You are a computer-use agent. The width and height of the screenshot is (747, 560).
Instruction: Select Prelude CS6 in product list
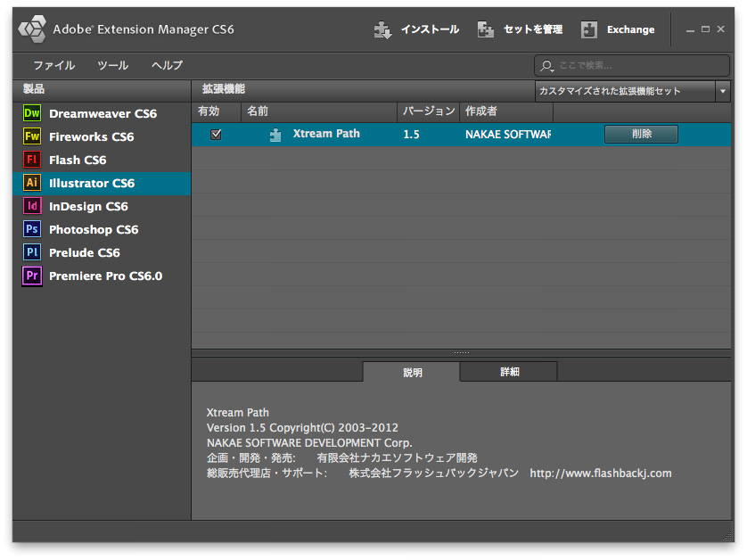tap(102, 252)
